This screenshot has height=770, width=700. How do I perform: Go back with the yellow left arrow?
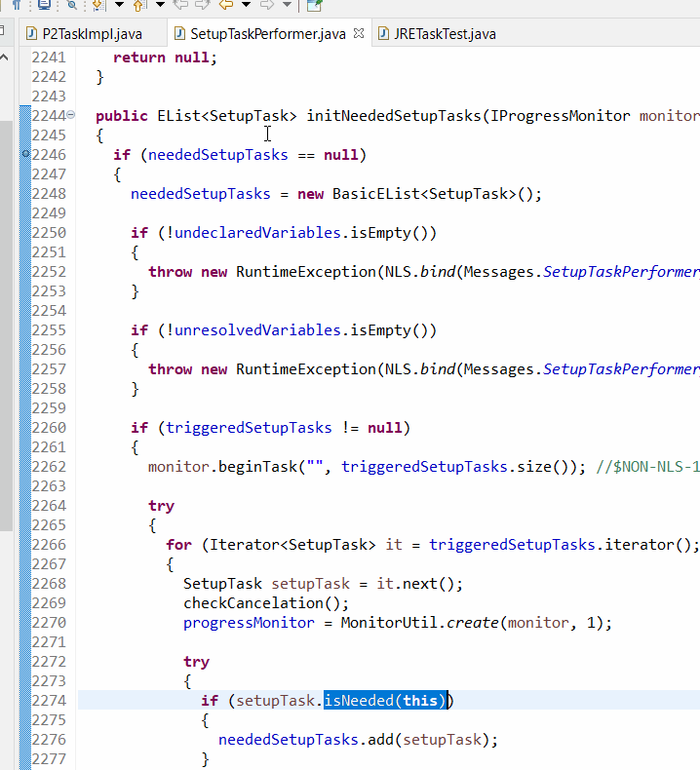click(x=225, y=5)
